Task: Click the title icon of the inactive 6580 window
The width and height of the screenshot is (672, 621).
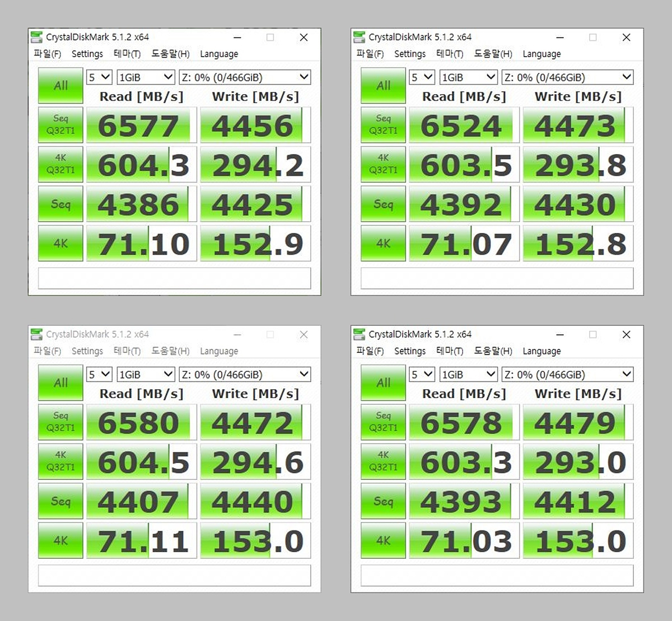Action: tap(36, 334)
